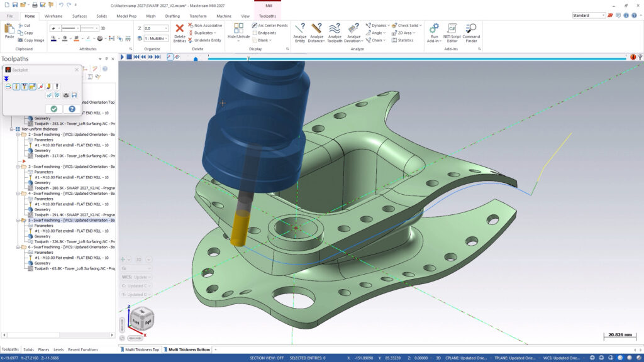Open the Wireframe ribbon tab
644x362 pixels.
[x=53, y=16]
